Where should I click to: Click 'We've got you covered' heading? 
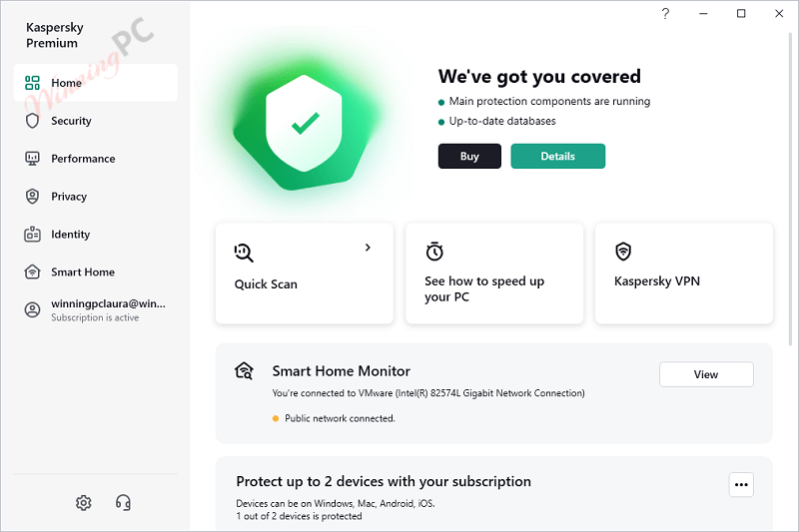tap(539, 77)
